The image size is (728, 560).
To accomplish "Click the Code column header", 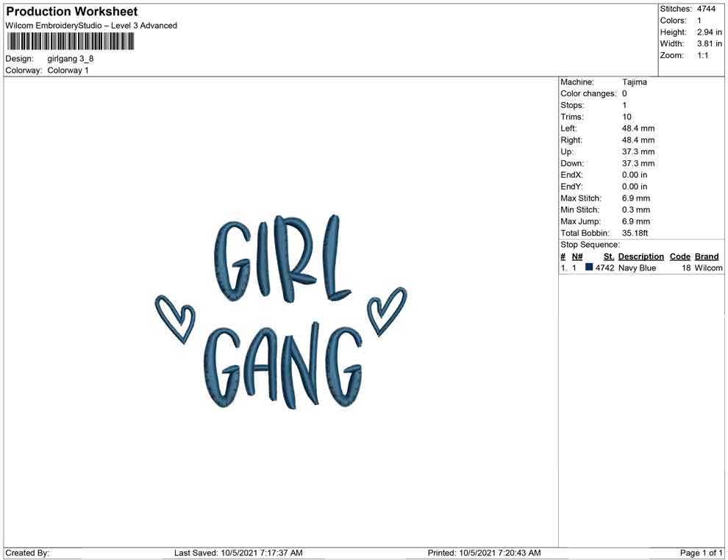I will click(679, 256).
